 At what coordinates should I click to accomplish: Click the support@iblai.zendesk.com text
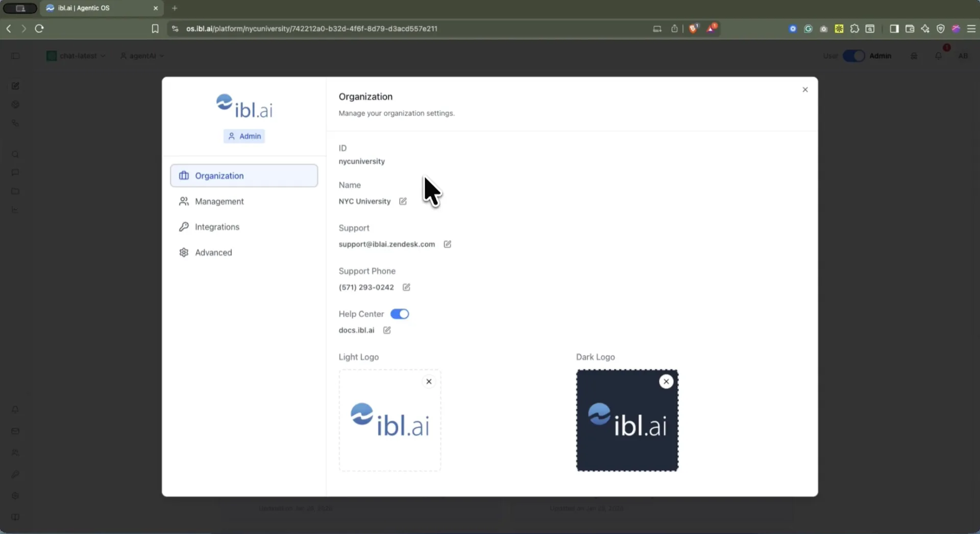click(387, 244)
